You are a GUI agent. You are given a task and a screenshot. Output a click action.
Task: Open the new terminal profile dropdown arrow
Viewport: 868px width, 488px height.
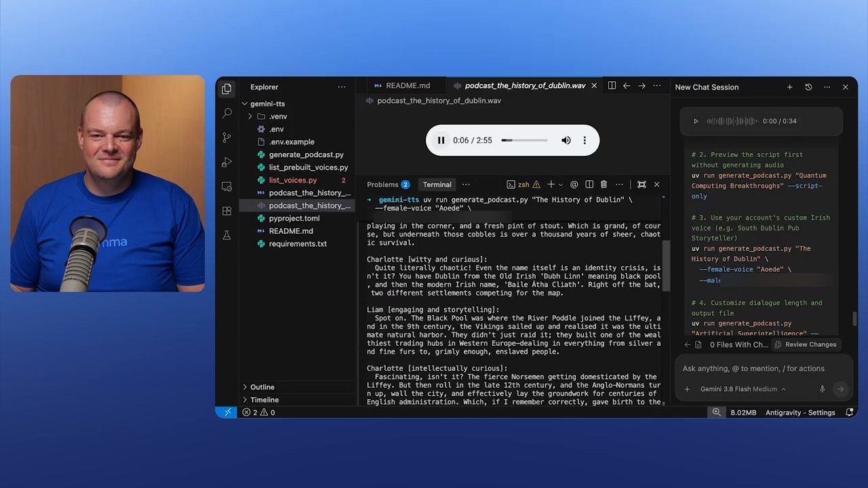561,184
